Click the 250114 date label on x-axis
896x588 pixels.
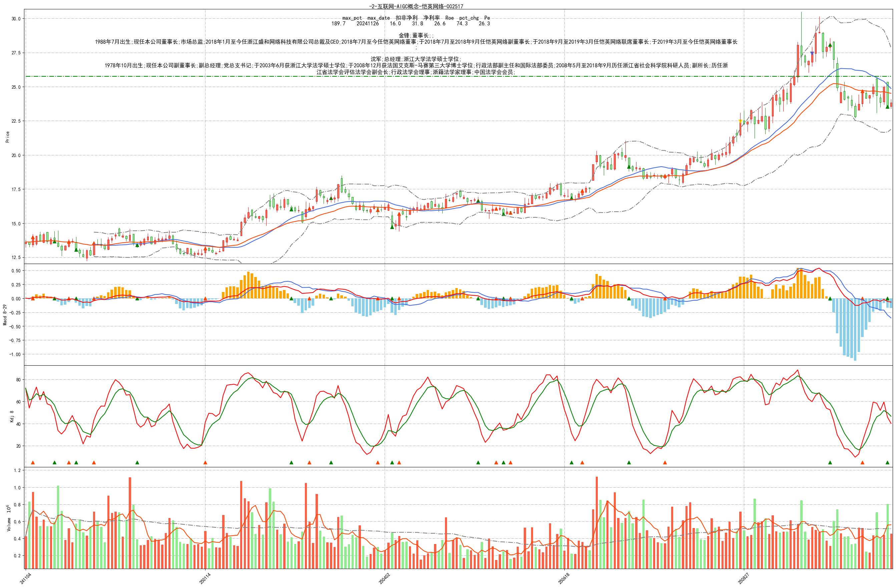click(x=204, y=578)
